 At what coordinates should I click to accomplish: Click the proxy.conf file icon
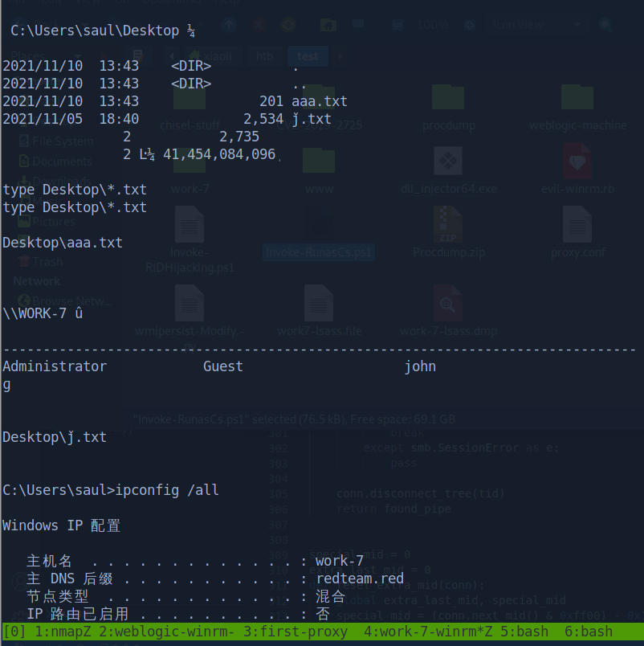pos(577,227)
